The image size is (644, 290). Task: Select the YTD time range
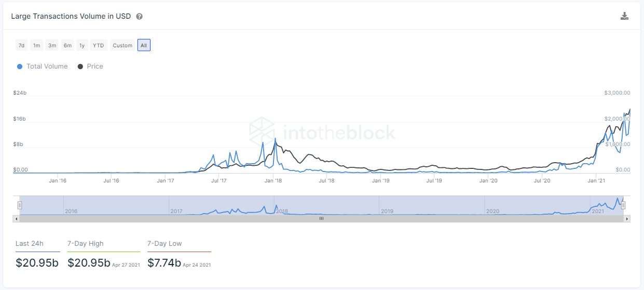(98, 46)
